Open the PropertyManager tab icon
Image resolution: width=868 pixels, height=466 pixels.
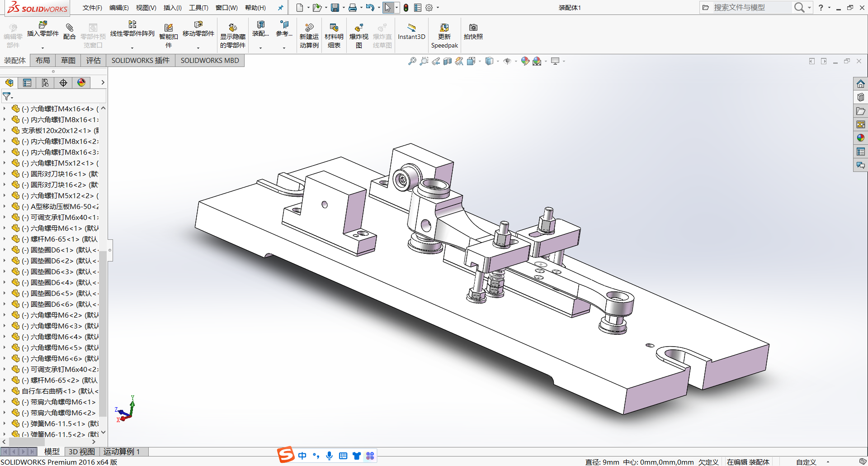[27, 83]
